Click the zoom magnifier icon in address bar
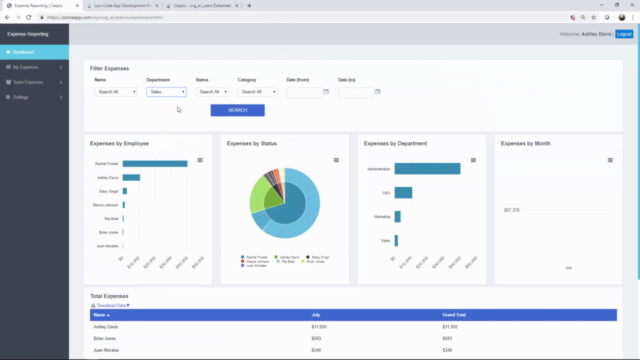Image resolution: width=640 pixels, height=360 pixels. pos(583,18)
